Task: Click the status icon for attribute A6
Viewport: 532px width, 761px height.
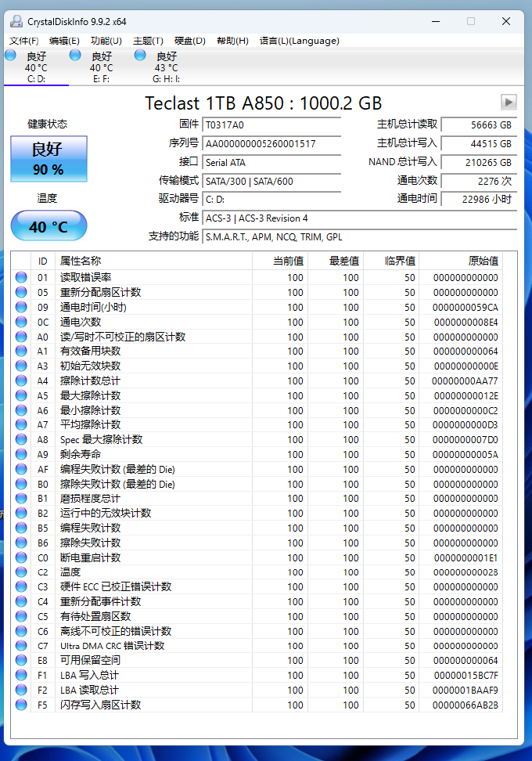Action: (21, 410)
